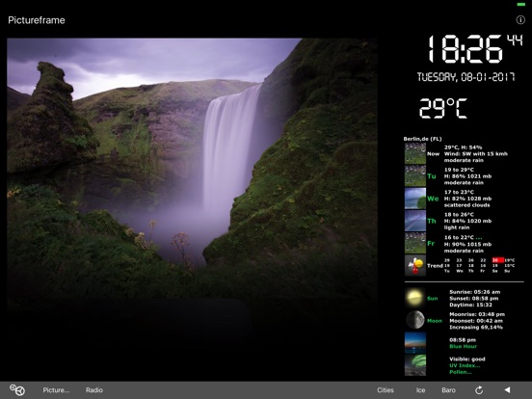Tap the Pictureframe title
Viewport: 532px width, 399px height.
[x=37, y=20]
